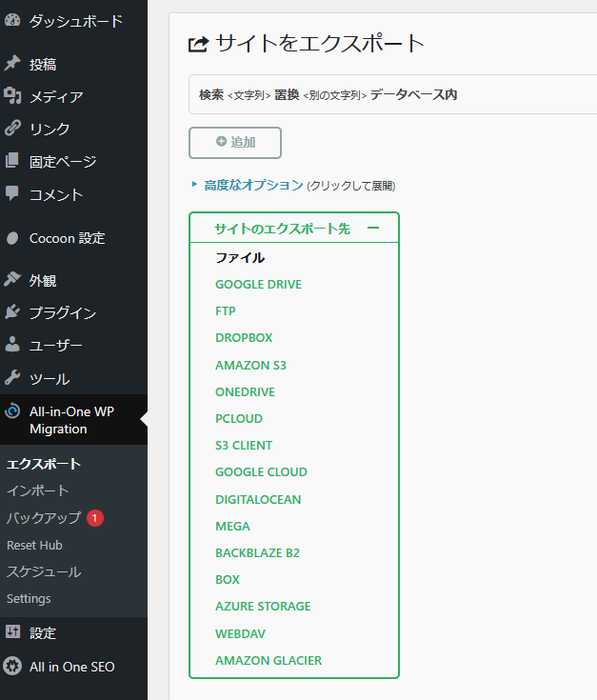Viewport: 597px width, 700px height.
Task: Pick PCLOUD as export destination
Action: click(239, 419)
